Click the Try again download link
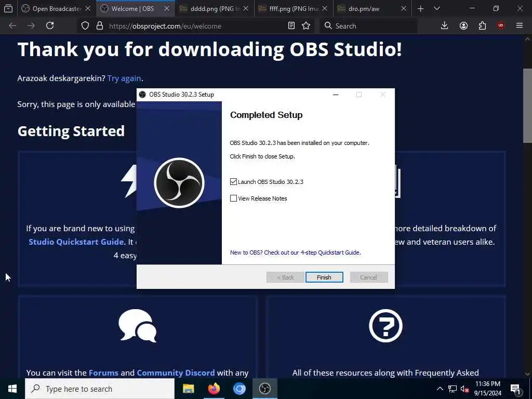Image resolution: width=532 pixels, height=399 pixels. [x=124, y=78]
